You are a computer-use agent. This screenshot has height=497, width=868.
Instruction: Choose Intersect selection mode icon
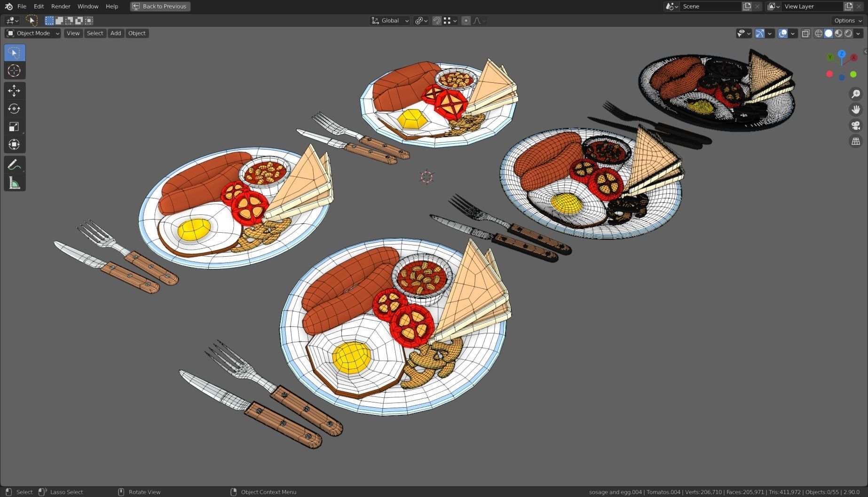click(x=89, y=20)
